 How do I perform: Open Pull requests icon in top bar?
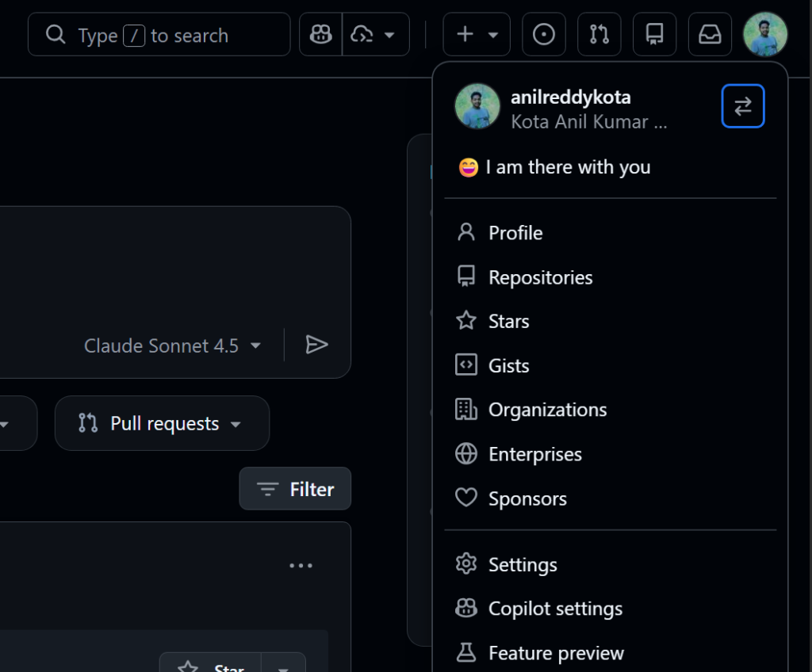click(x=599, y=35)
